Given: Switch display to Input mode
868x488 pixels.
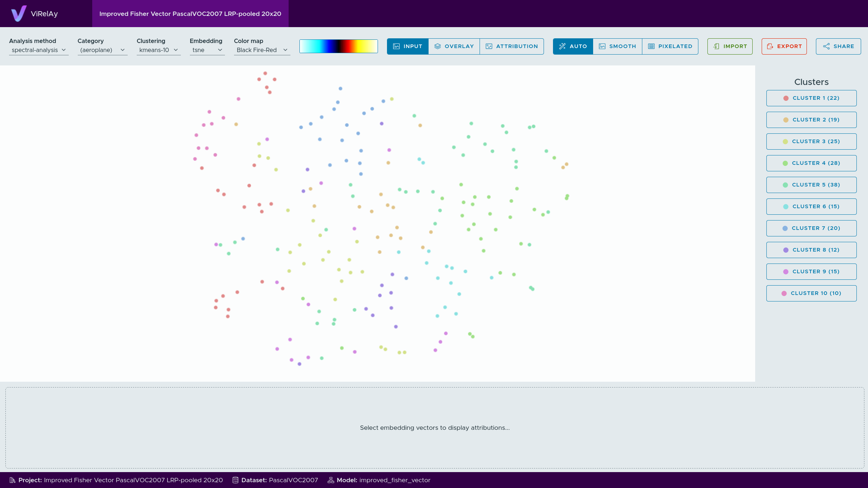Looking at the screenshot, I should tap(408, 46).
